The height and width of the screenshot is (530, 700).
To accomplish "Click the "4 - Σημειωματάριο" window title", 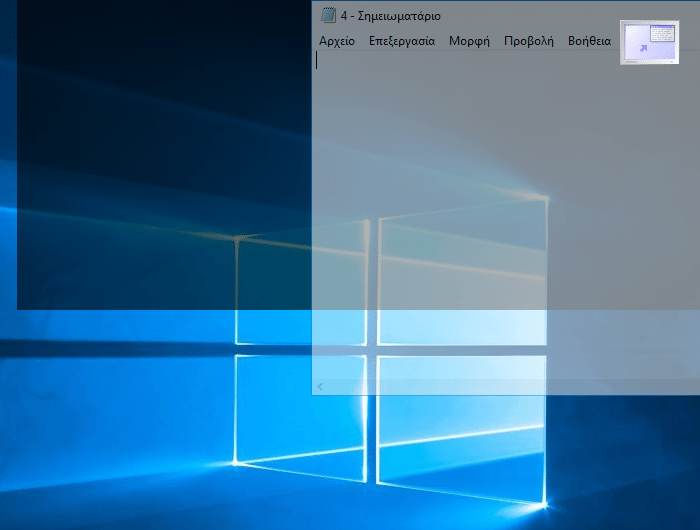I will coord(391,16).
